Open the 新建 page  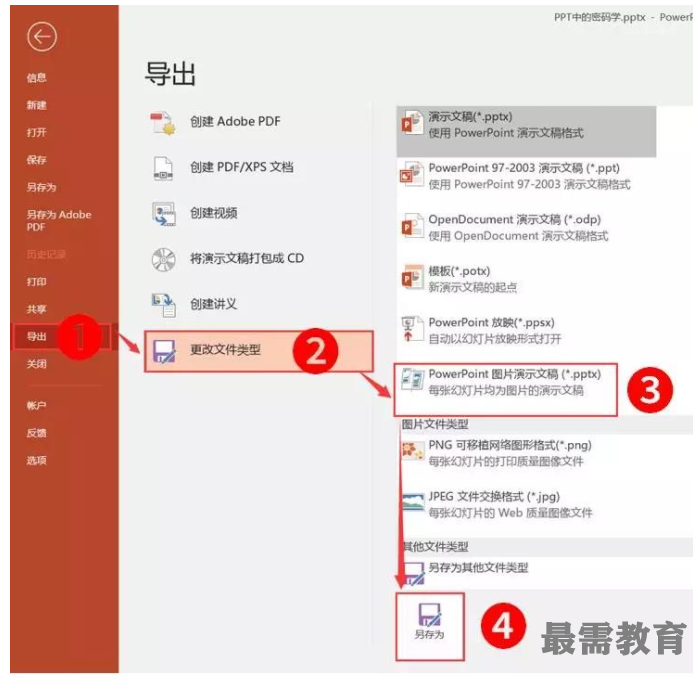click(x=36, y=105)
